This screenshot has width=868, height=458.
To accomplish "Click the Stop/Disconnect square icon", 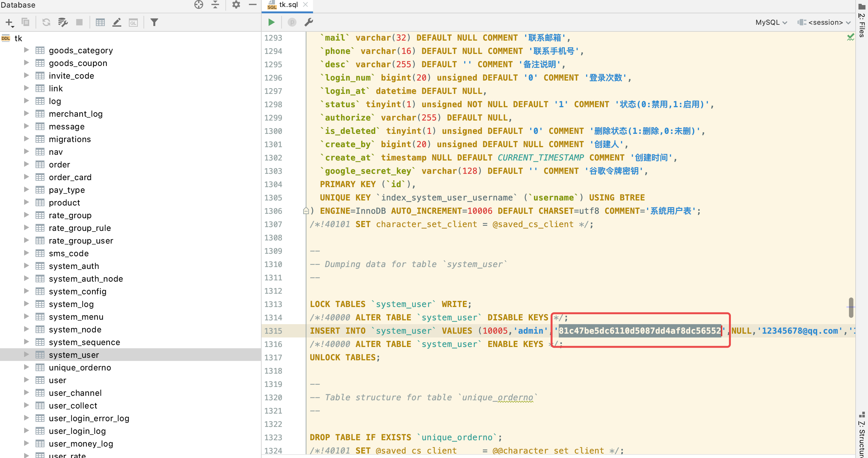I will coord(79,22).
